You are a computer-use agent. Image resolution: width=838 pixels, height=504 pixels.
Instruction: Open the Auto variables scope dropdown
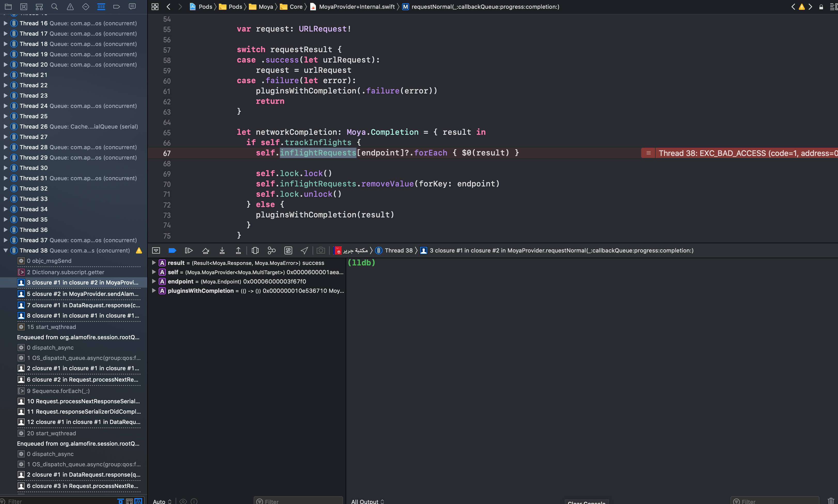pyautogui.click(x=162, y=501)
